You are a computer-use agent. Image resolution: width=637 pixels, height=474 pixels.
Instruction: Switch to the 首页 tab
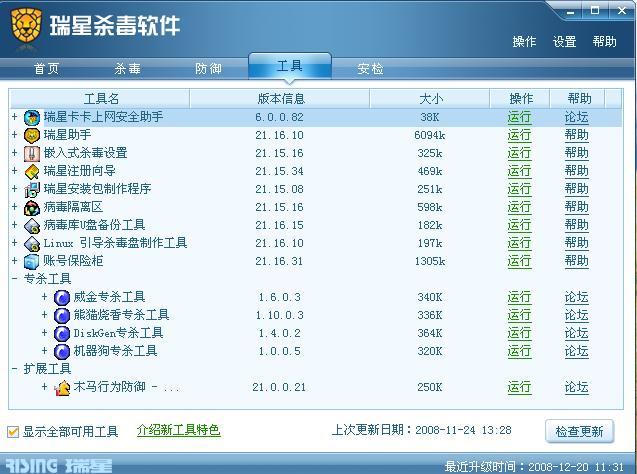47,69
